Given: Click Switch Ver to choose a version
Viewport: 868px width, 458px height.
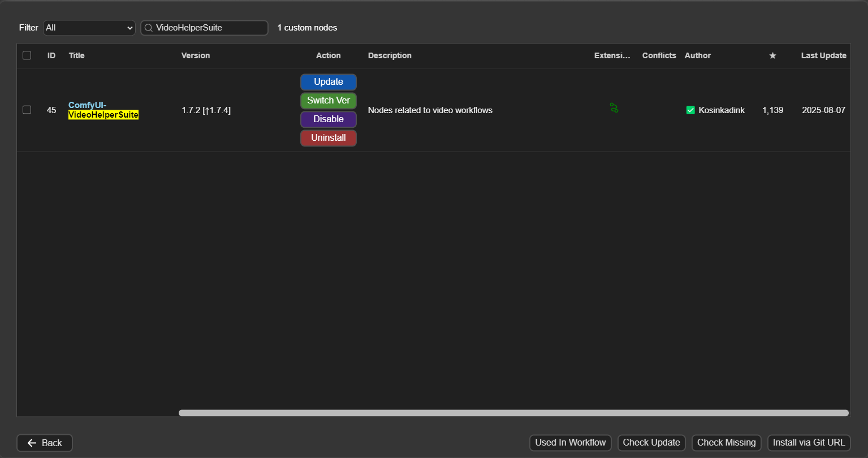Looking at the screenshot, I should pos(328,101).
